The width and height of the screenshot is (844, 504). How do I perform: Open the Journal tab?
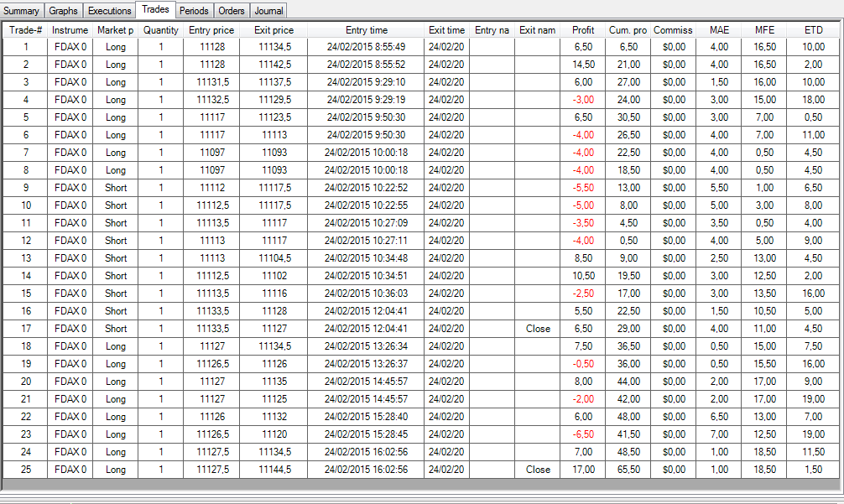coord(268,10)
